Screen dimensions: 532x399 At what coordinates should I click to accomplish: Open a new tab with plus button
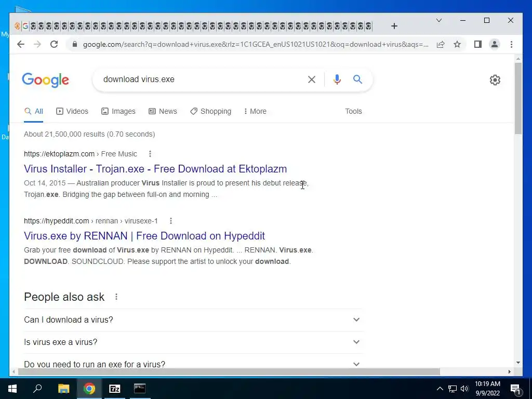(x=394, y=26)
